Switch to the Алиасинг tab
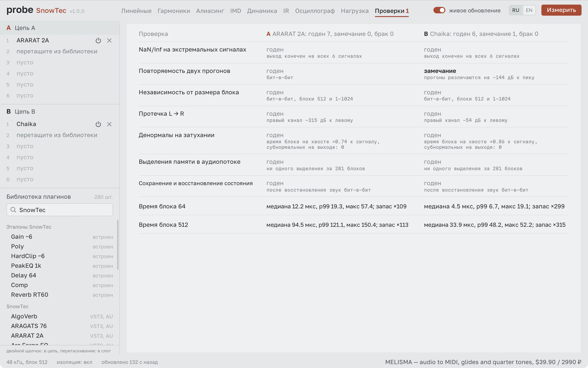 coord(210,11)
